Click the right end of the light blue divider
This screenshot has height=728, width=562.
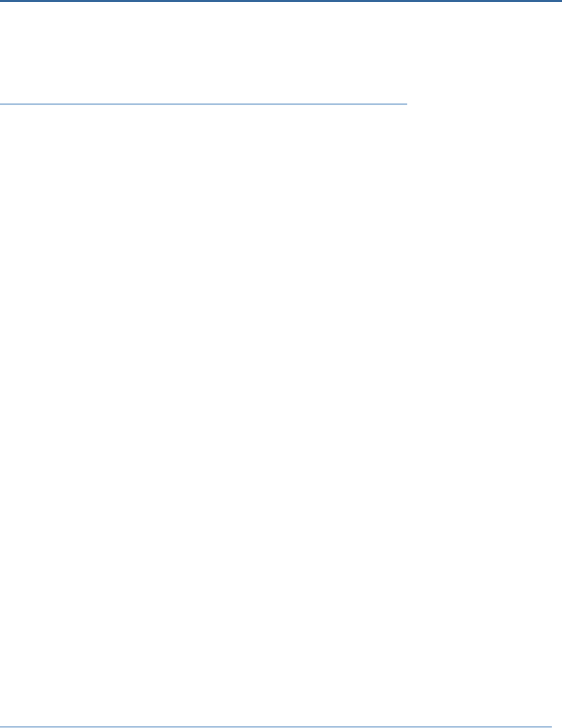pos(405,104)
